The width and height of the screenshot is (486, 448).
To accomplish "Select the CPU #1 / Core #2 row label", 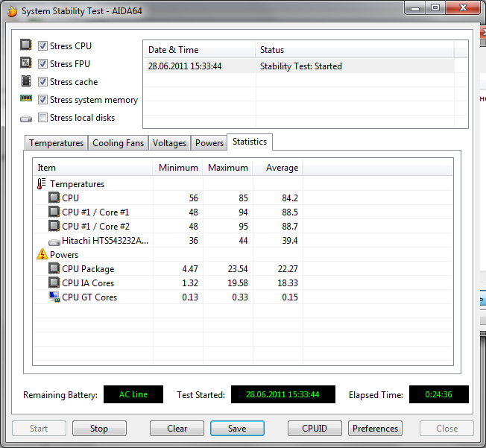I will [95, 227].
